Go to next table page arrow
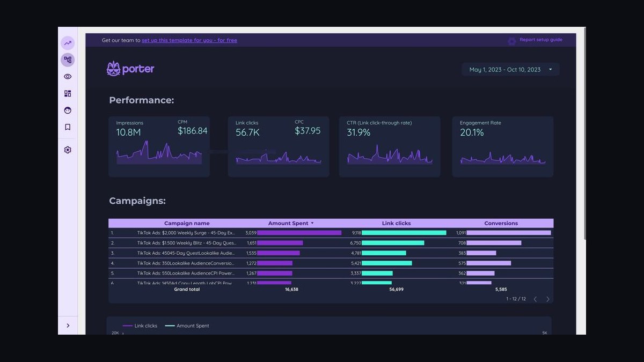This screenshot has width=644, height=362. [x=548, y=299]
